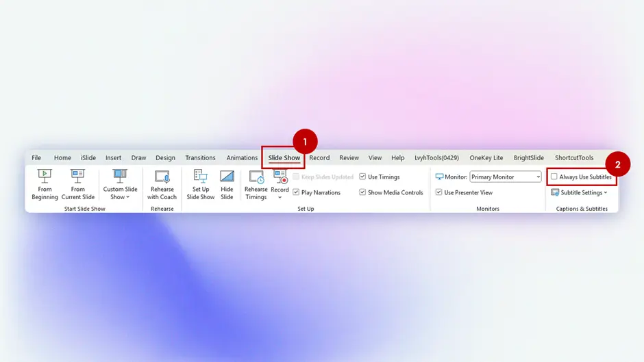Open the Primary Monitor dropdown
The image size is (644, 362).
(x=506, y=177)
